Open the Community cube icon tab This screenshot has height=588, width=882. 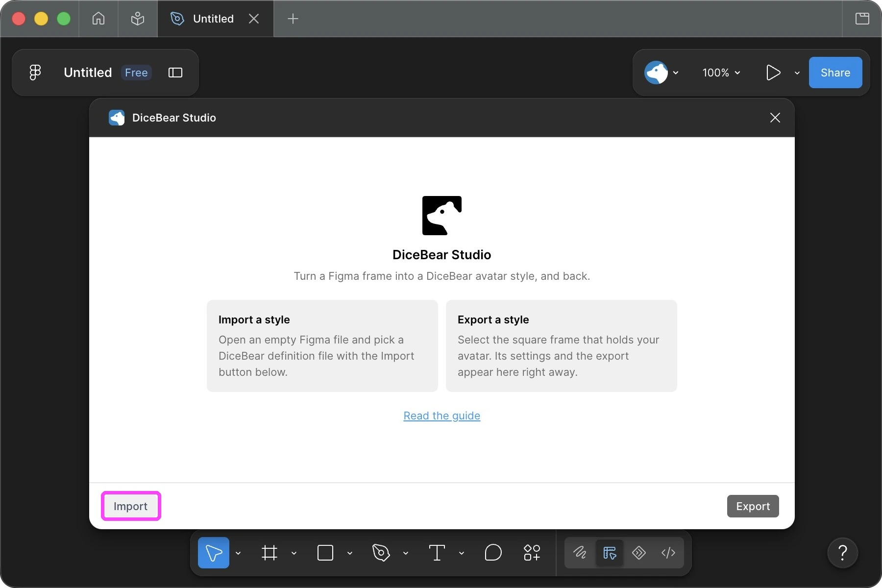[138, 19]
